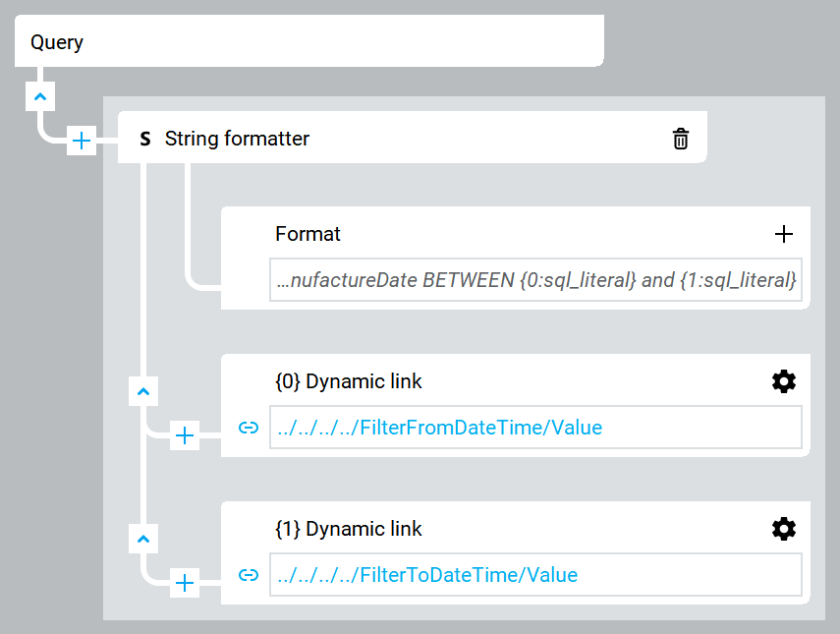Click the chain link icon beside FilterFromDateTime value

pos(249,428)
